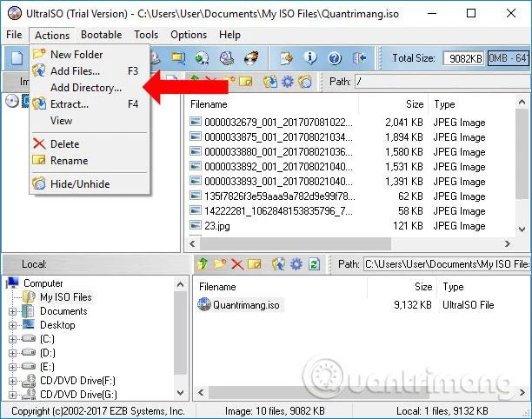This screenshot has height=419, width=532.
Task: Click the disc capacity bar showing 0MB
Action: pos(509,58)
